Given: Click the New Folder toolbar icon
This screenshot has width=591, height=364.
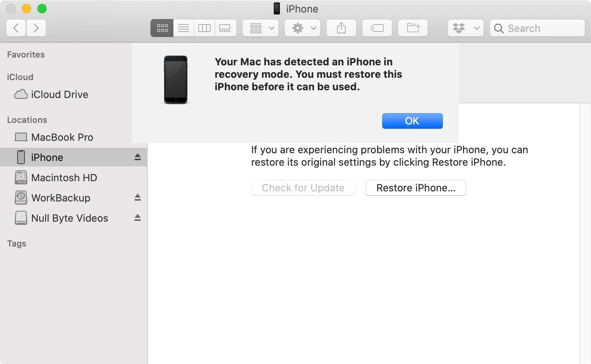Looking at the screenshot, I should click(x=413, y=28).
